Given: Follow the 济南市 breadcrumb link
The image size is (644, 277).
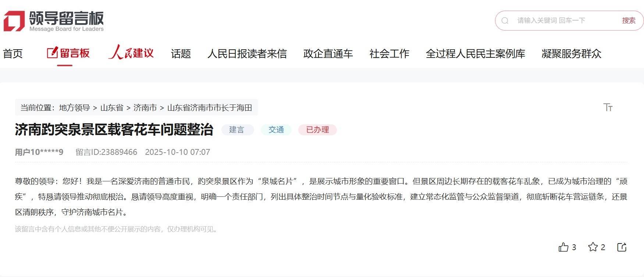Looking at the screenshot, I should [145, 108].
